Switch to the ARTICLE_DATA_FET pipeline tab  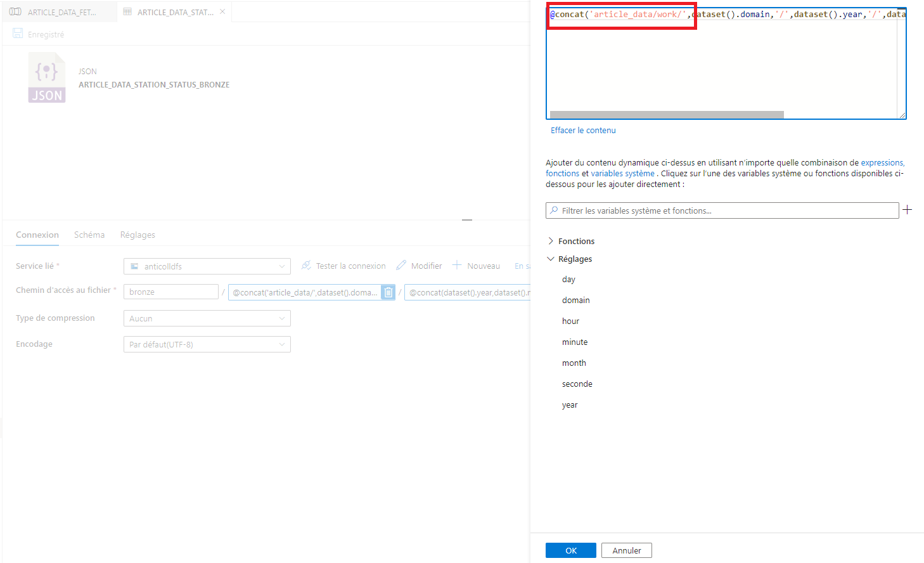coord(58,12)
